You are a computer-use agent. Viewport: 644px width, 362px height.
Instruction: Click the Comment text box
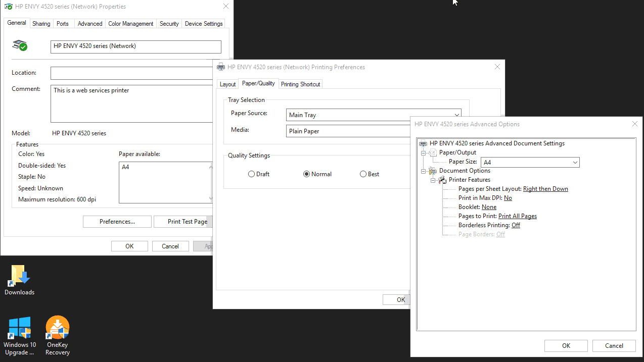coord(131,104)
